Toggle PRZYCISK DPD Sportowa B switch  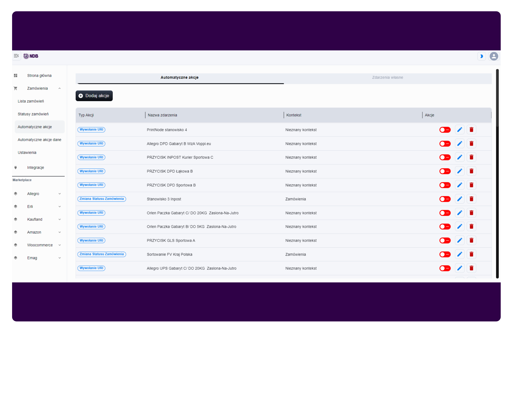click(x=445, y=185)
